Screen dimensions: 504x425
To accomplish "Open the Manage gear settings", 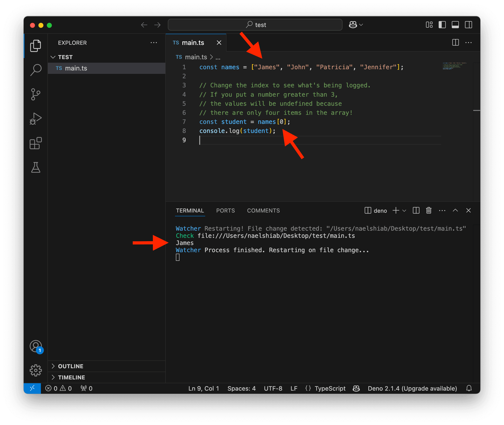I will point(36,370).
